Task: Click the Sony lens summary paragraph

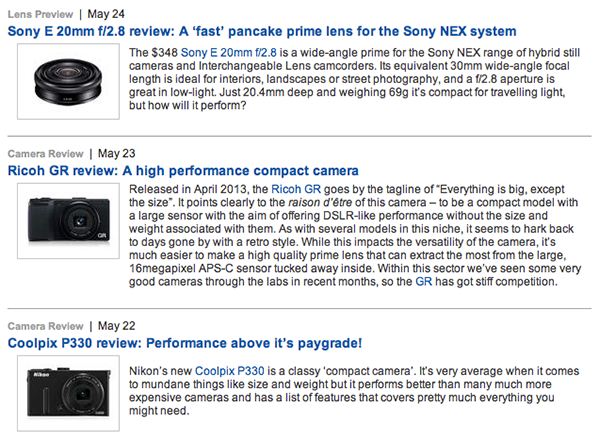Action: click(354, 79)
